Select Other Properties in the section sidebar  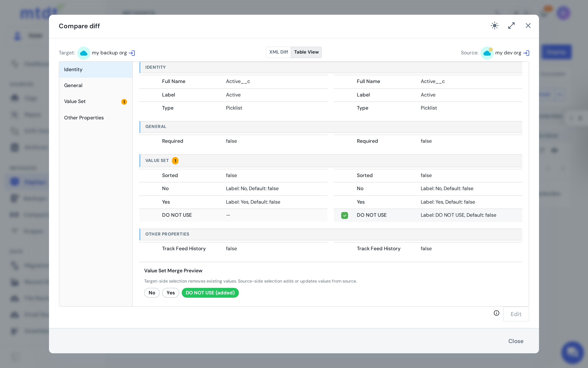96,118
